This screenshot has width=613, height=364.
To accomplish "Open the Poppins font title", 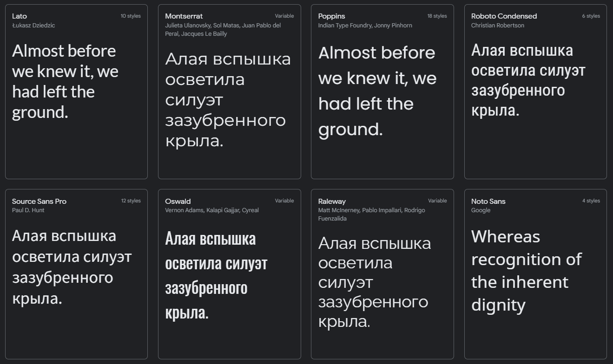I will [331, 16].
